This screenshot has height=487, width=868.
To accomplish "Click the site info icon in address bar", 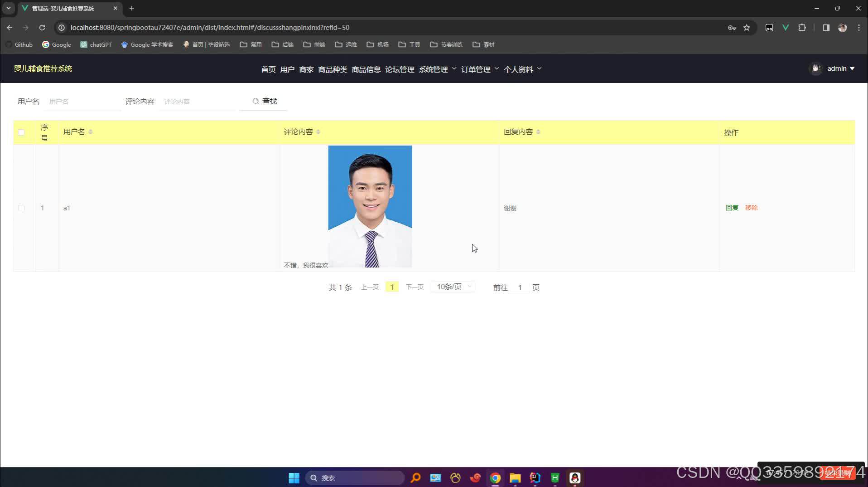I will click(62, 28).
